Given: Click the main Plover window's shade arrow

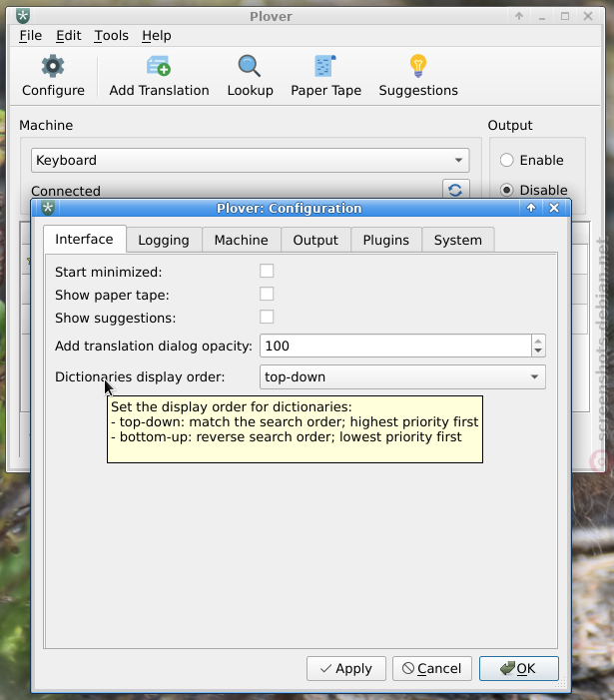Looking at the screenshot, I should 519,17.
